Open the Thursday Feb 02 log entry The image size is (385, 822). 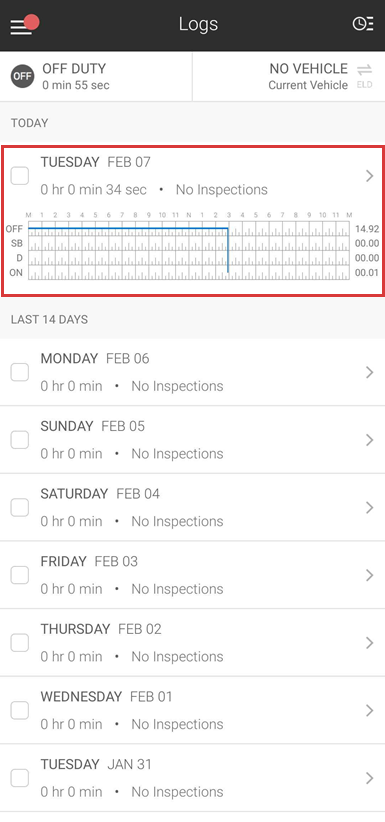(192, 643)
